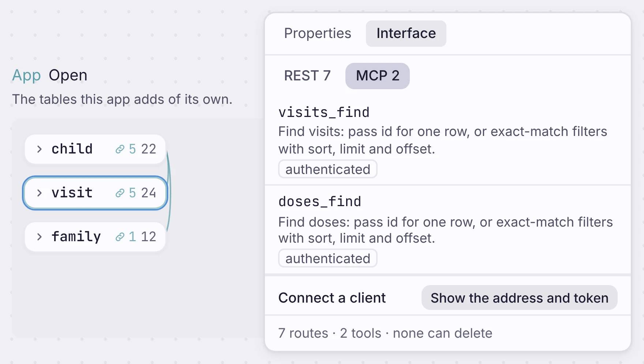Click the doses_find description text
The height and width of the screenshot is (364, 644).
445,230
